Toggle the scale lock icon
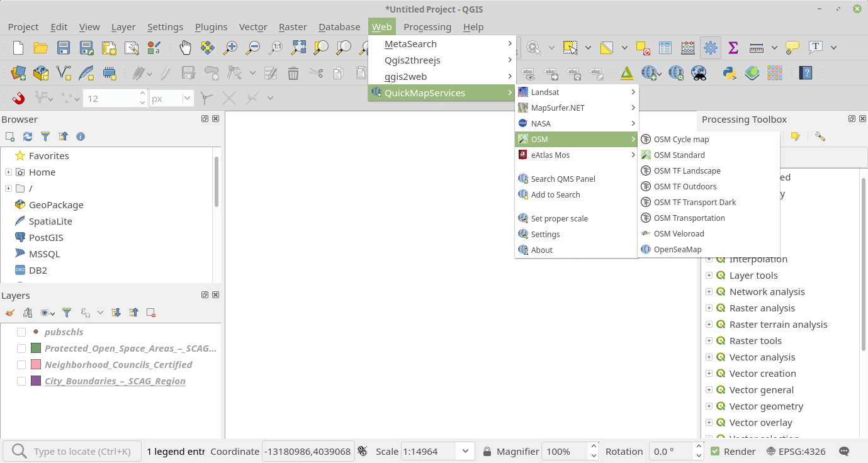The height and width of the screenshot is (463, 868). (487, 451)
